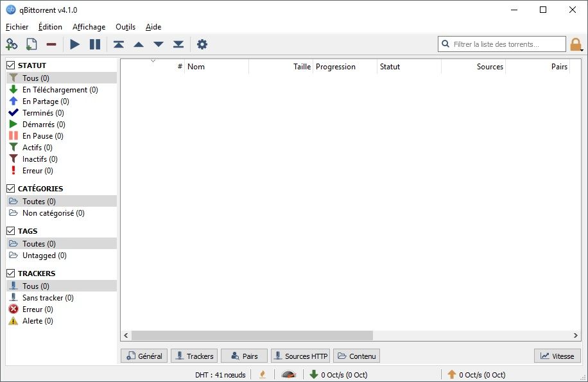
Task: Sort by the Progression column header
Action: (x=345, y=67)
